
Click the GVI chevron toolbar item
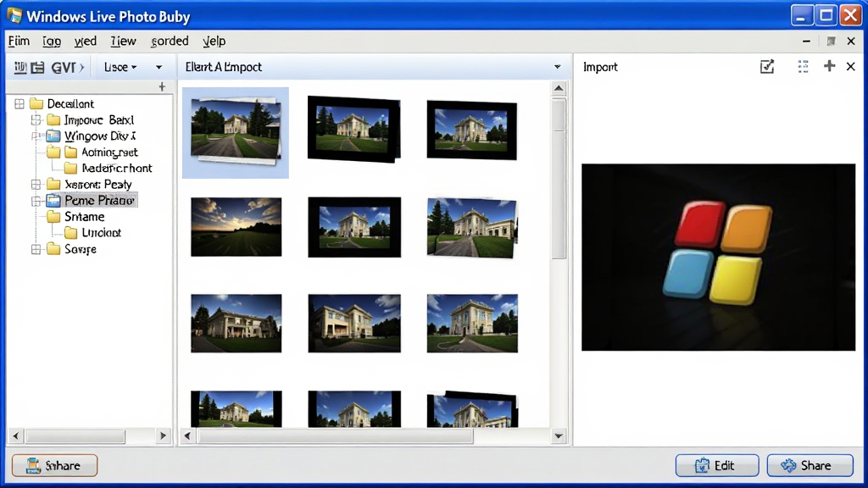[68, 68]
